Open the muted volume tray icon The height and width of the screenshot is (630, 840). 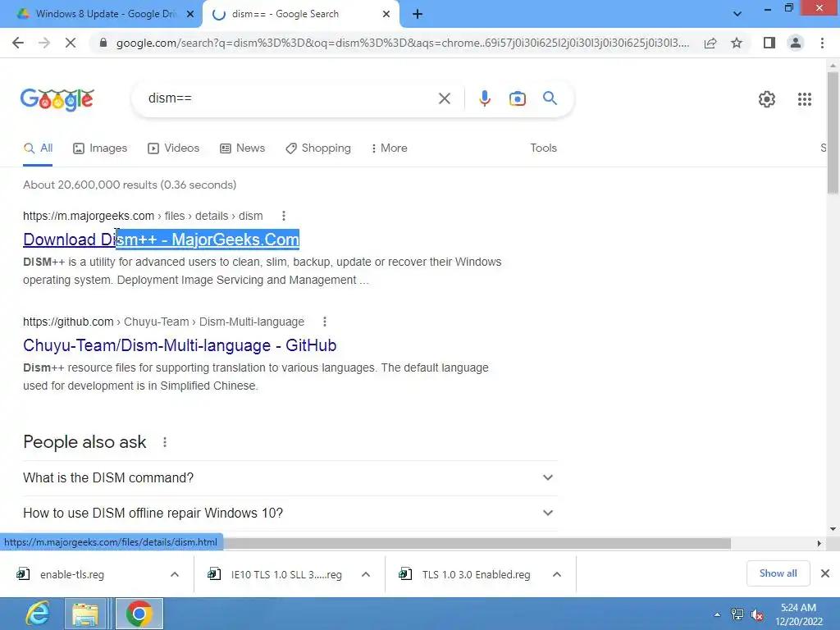pos(757,614)
